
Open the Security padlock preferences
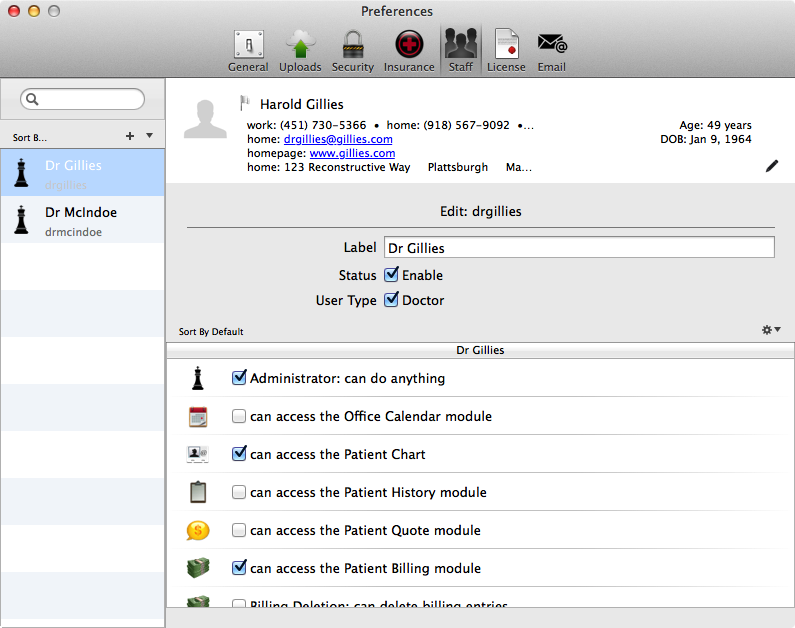(x=353, y=51)
